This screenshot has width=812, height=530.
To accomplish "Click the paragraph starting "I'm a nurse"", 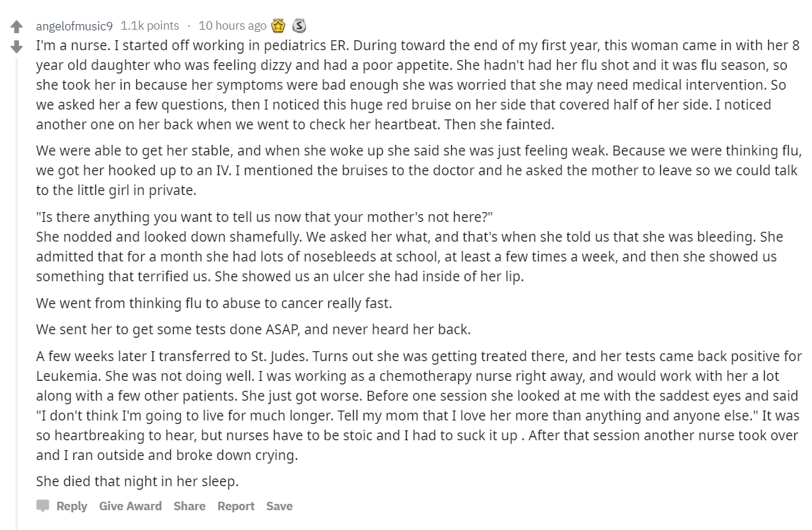I will click(419, 85).
